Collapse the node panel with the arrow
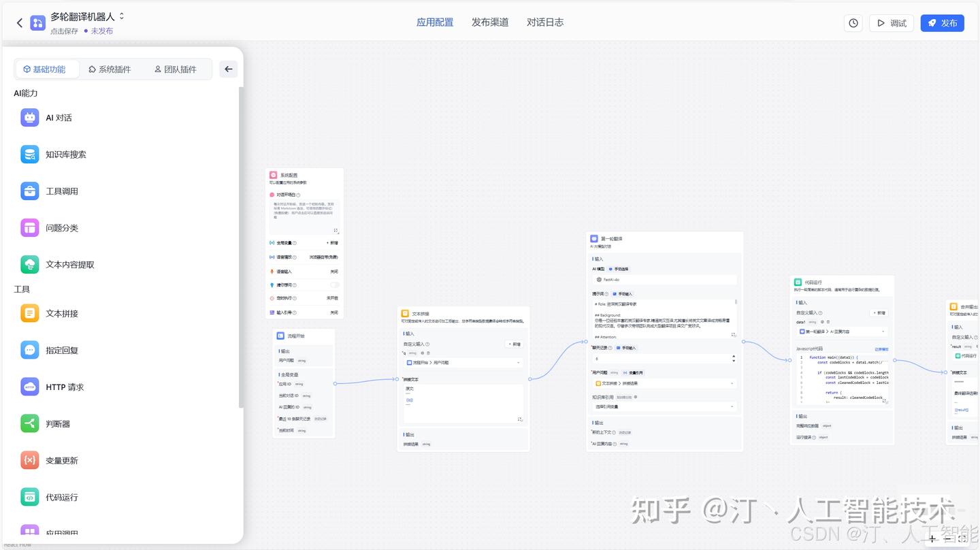 coord(228,69)
